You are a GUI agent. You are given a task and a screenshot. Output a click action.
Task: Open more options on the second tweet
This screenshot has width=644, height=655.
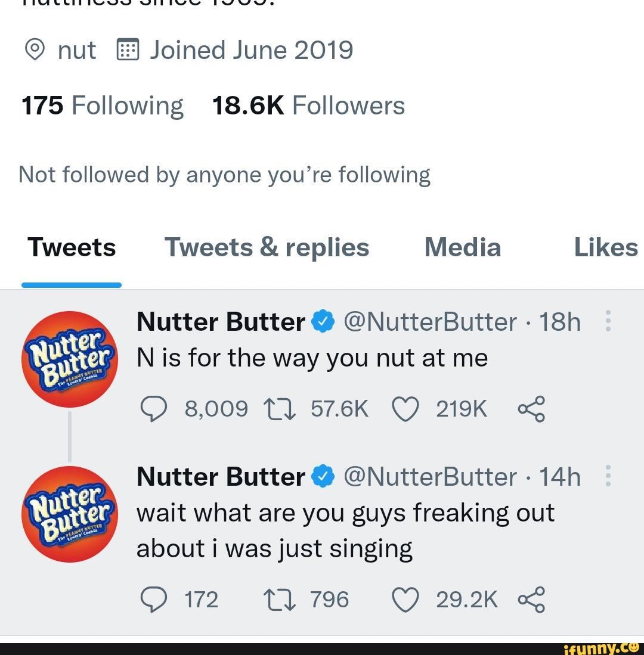coord(608,476)
